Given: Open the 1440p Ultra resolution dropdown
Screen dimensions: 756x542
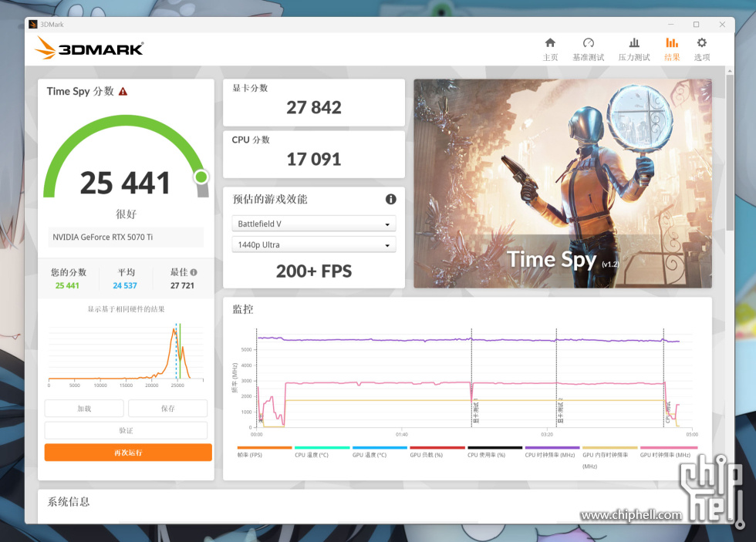Looking at the screenshot, I should (x=314, y=244).
